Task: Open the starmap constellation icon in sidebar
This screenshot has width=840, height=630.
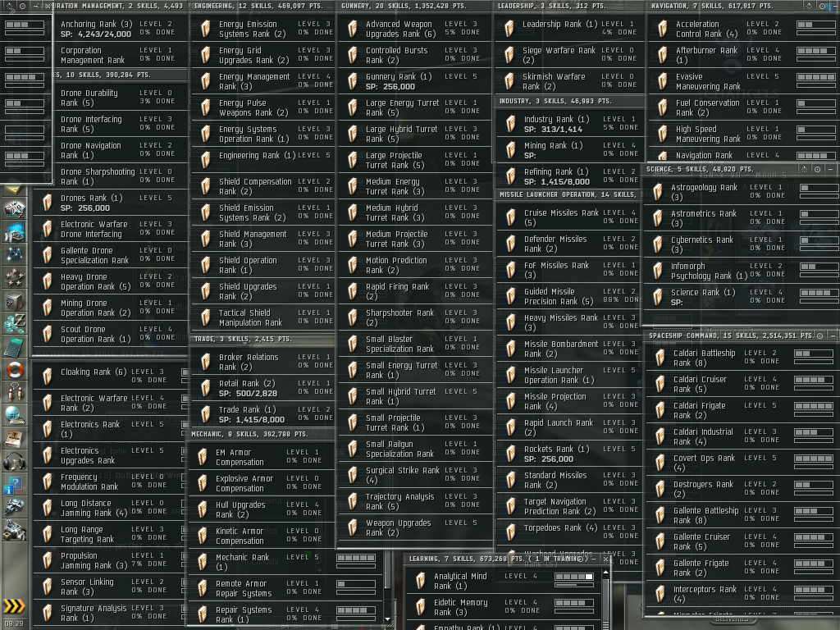Action: (15, 254)
